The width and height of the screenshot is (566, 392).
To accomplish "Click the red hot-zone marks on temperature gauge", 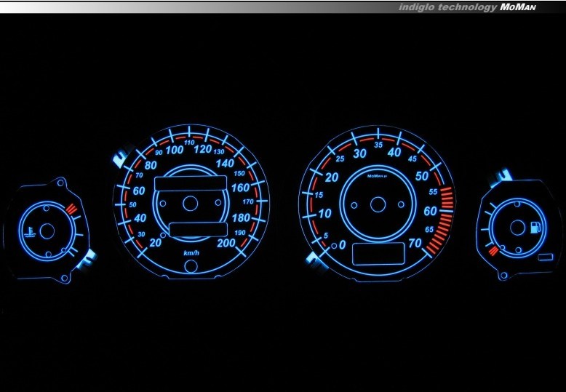I will (71, 210).
